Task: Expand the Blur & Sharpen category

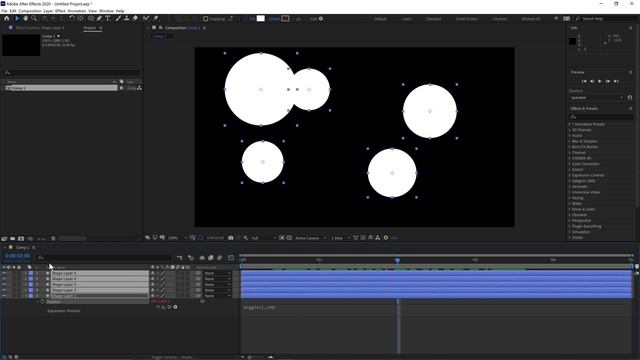Action: (x=570, y=141)
